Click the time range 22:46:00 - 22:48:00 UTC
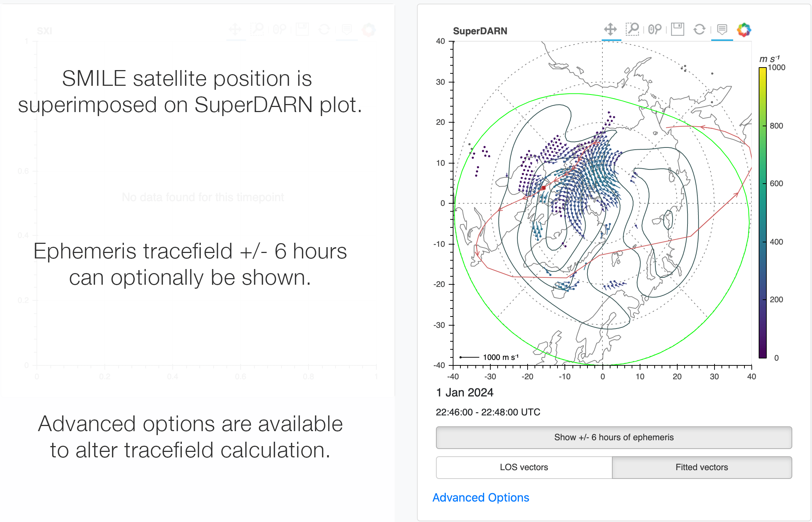This screenshot has width=812, height=522. pos(488,412)
